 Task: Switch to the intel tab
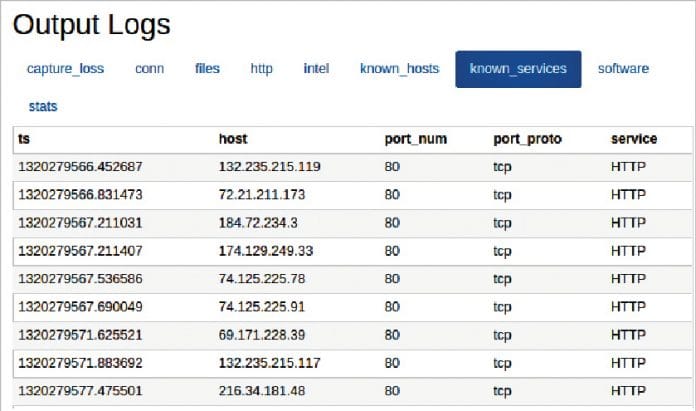[x=316, y=69]
